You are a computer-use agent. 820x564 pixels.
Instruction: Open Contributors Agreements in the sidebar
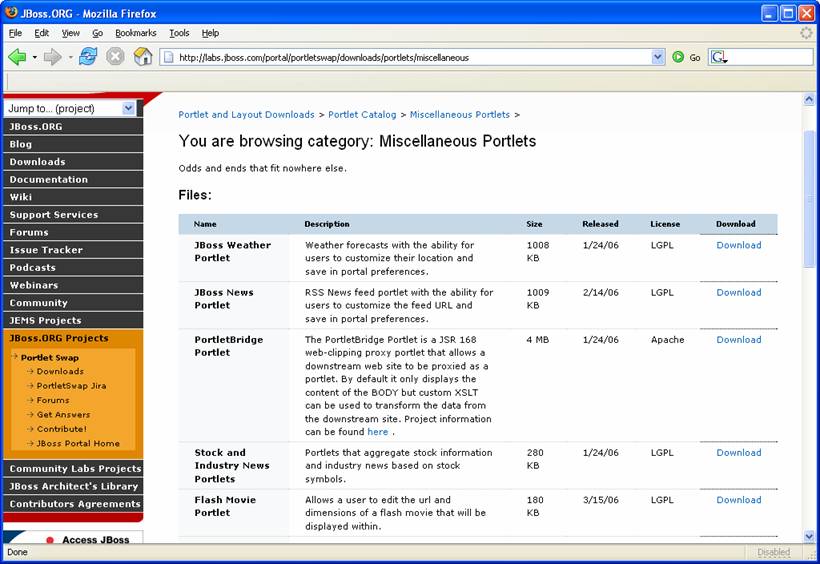coord(73,504)
